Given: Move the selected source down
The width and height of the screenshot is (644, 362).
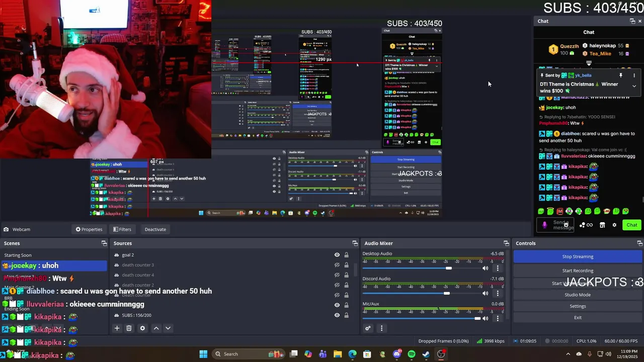Looking at the screenshot, I should tap(168, 328).
